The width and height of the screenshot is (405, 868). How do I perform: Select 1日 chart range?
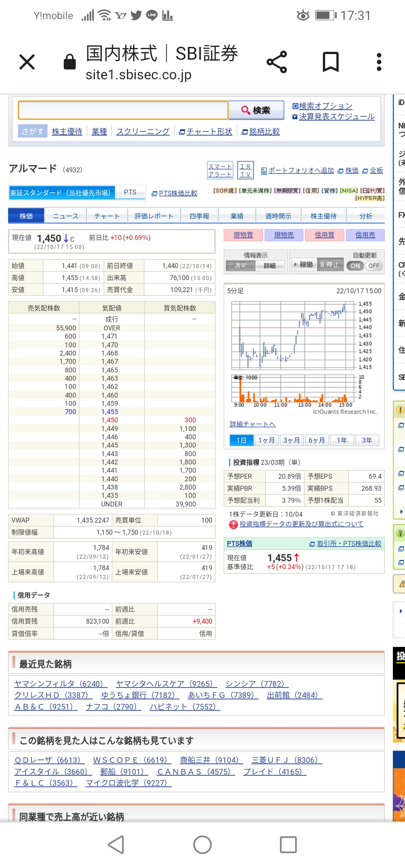241,440
